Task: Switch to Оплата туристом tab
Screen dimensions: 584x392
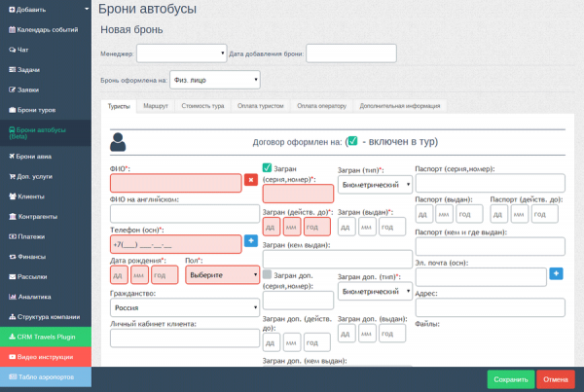Action: click(261, 106)
